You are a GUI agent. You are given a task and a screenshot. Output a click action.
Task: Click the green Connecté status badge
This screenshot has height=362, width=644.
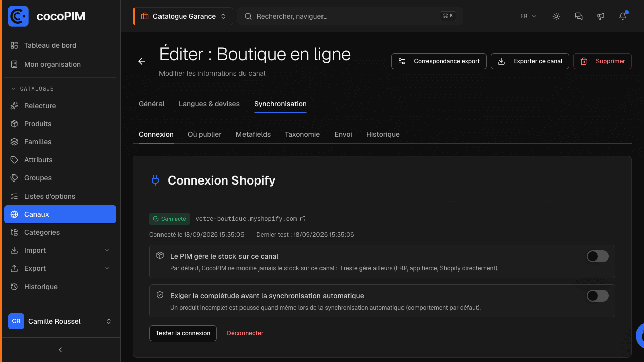[x=170, y=219]
